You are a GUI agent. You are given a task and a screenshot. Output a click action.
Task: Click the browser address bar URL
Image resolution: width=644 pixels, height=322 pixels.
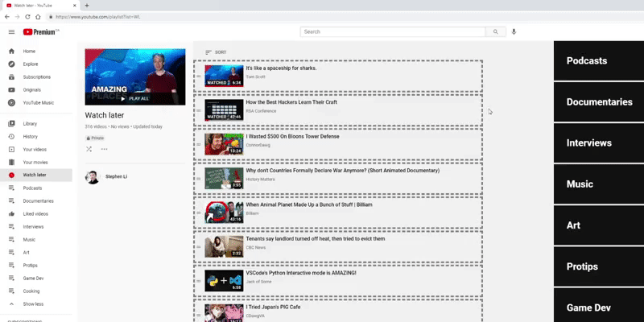coord(97,17)
